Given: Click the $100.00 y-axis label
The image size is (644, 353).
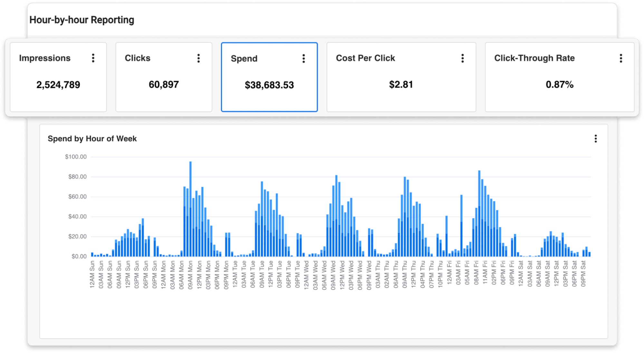Looking at the screenshot, I should coord(76,157).
